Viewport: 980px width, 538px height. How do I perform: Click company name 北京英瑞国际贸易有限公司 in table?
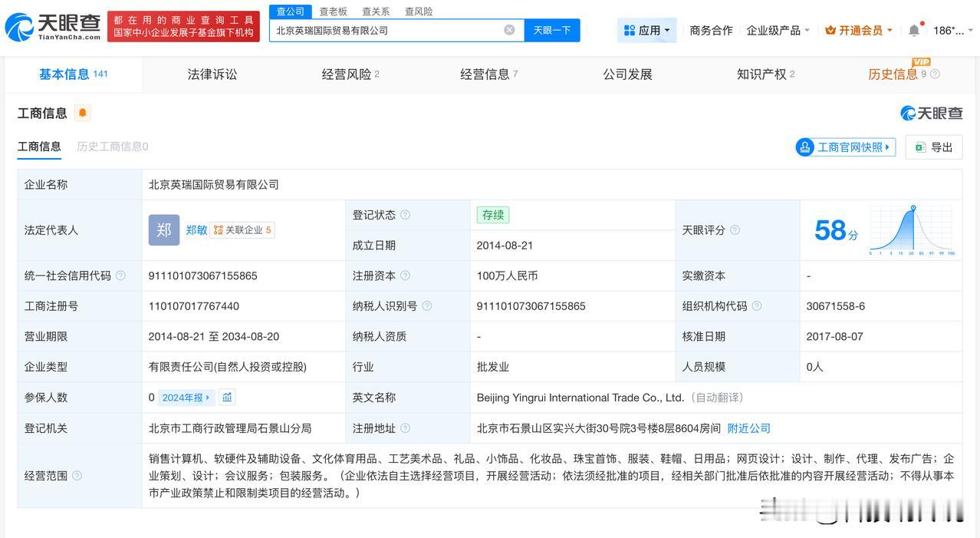pos(214,185)
